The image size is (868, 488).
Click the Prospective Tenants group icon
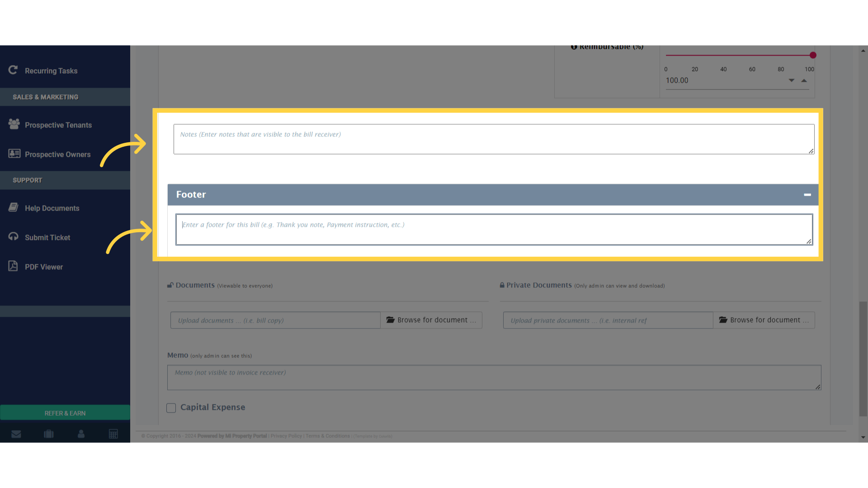pos(14,124)
